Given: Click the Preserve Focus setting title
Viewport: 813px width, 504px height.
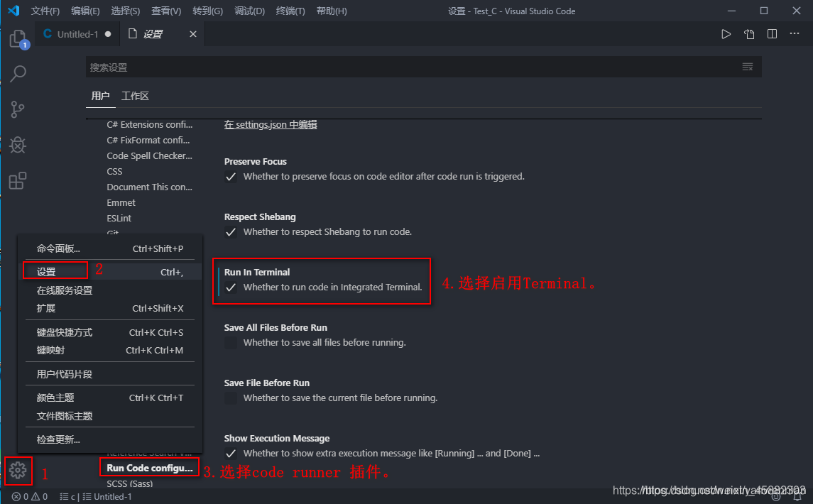Looking at the screenshot, I should click(255, 162).
